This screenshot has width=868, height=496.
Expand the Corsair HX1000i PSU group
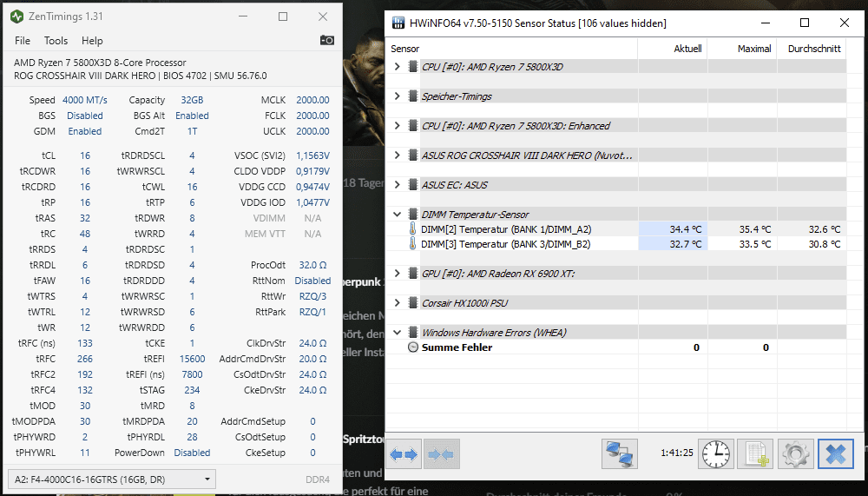click(397, 303)
